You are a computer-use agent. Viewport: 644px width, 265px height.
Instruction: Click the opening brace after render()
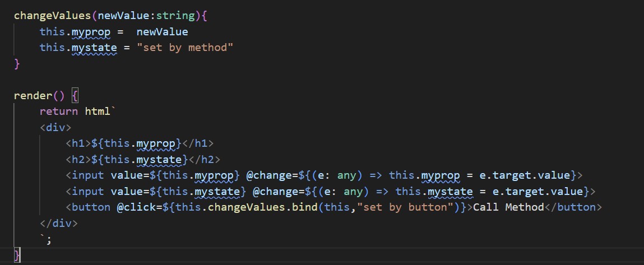click(75, 96)
